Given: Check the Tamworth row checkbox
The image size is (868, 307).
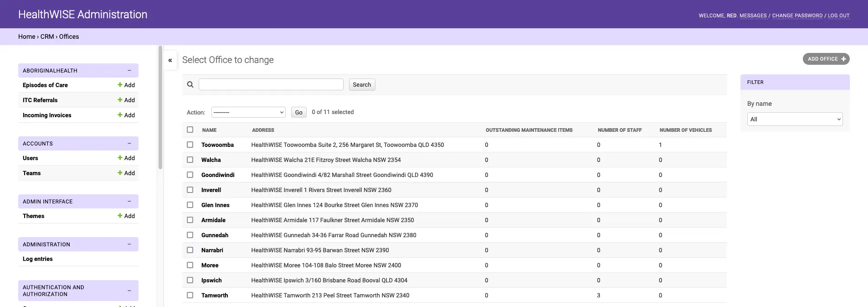Looking at the screenshot, I should [190, 295].
